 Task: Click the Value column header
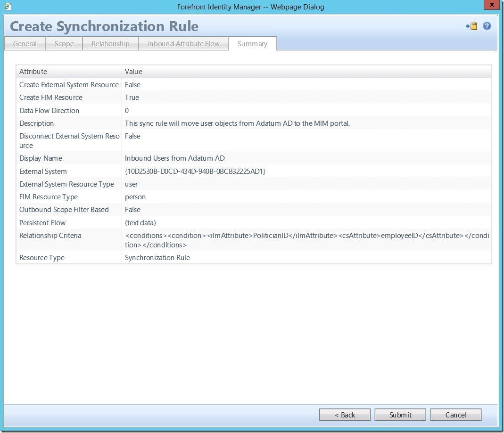(133, 72)
